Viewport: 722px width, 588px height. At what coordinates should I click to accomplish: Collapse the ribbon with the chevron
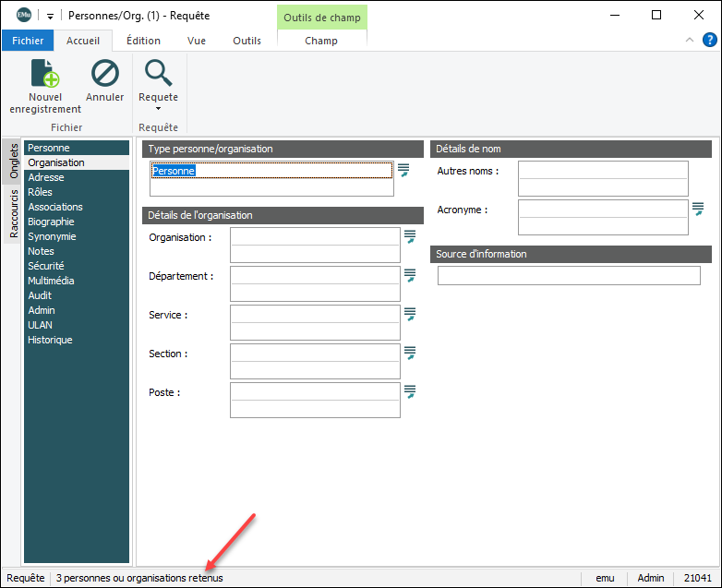coord(689,41)
